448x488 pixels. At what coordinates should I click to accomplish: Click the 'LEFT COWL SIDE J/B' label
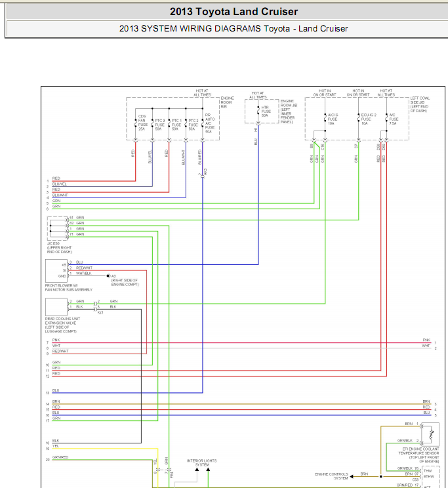pyautogui.click(x=420, y=104)
